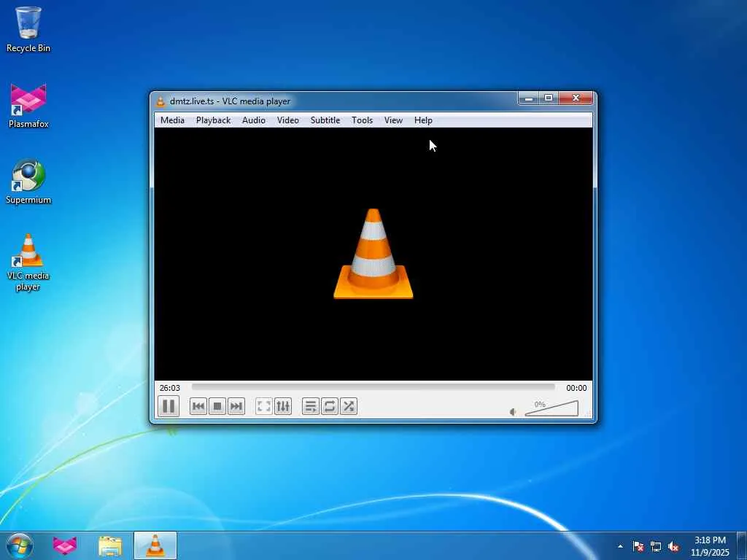Open the Windows Start menu
This screenshot has height=560, width=747.
click(x=20, y=545)
